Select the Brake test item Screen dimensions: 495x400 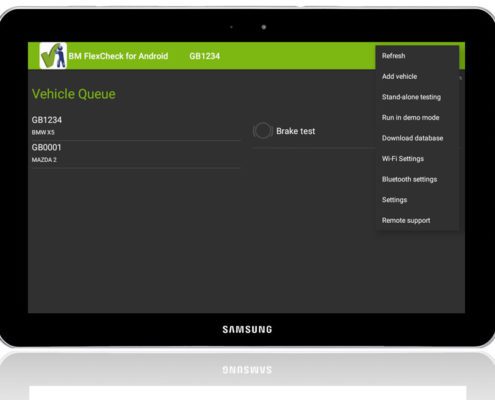tap(313, 131)
